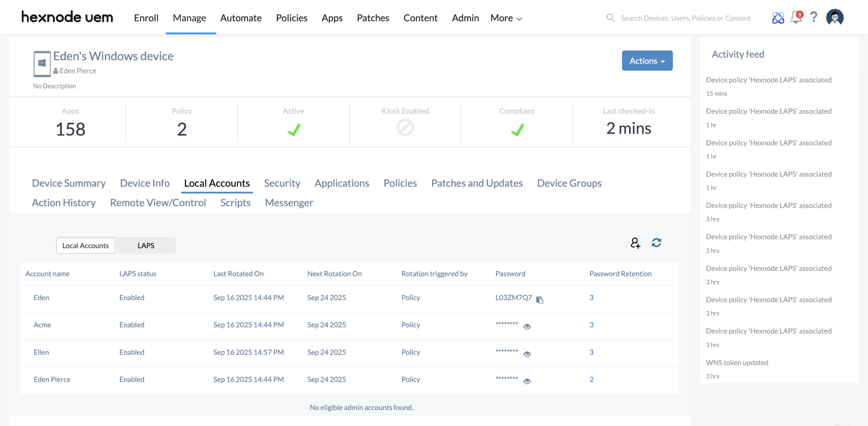Click the Windows device thumbnail icon

(x=42, y=63)
